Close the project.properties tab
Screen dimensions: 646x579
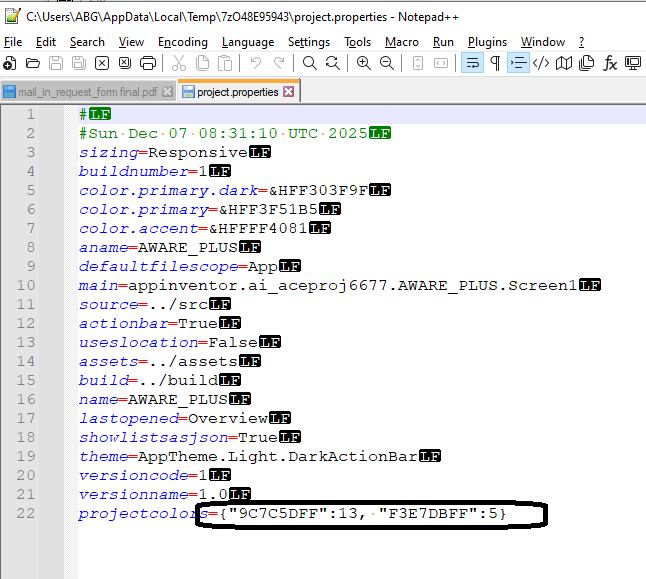(x=289, y=91)
